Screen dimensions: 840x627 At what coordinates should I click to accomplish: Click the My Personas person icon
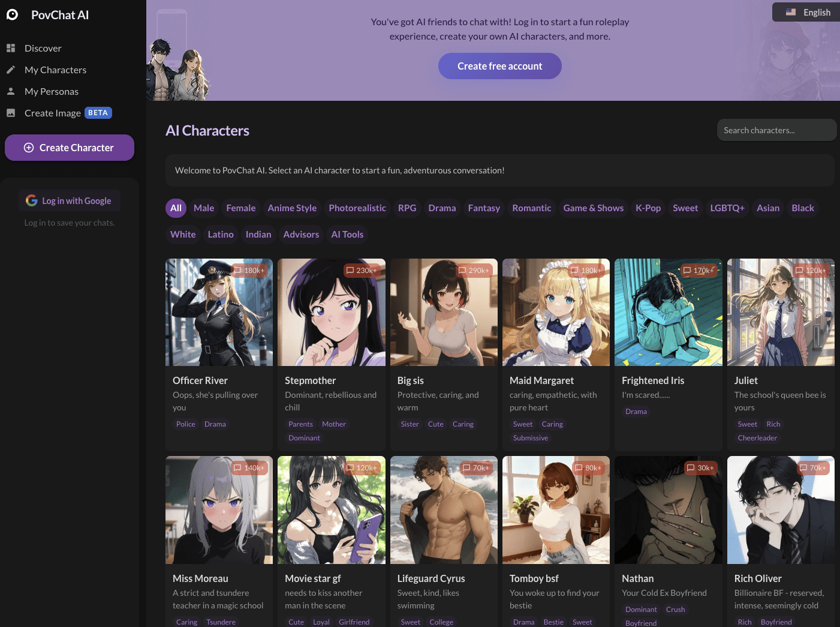pos(11,91)
